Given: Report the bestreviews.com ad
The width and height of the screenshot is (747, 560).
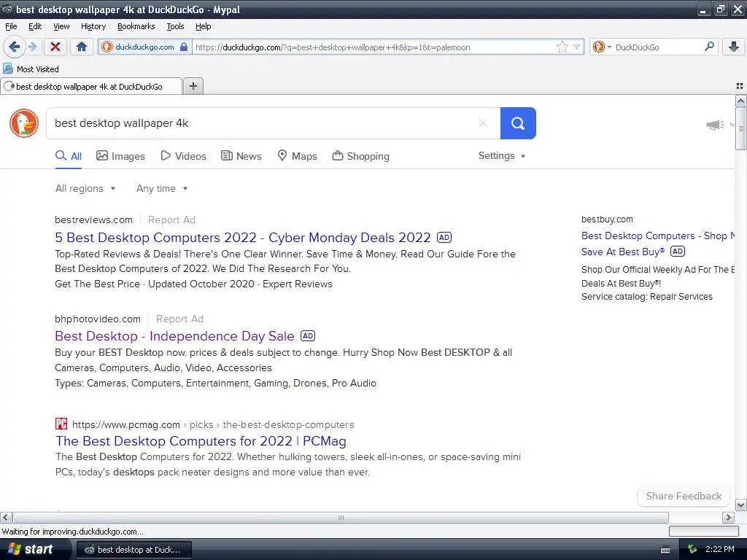Looking at the screenshot, I should pos(171,219).
